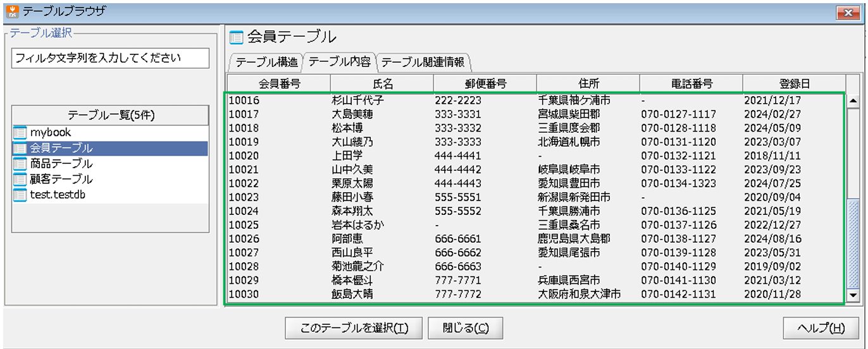The image size is (868, 349).
Task: Click the filter string input field
Action: [x=110, y=58]
